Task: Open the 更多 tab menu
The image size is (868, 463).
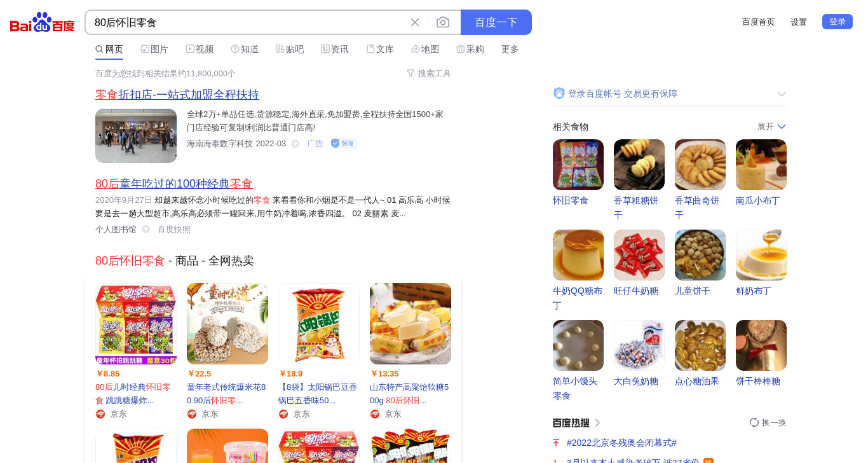Action: click(510, 49)
